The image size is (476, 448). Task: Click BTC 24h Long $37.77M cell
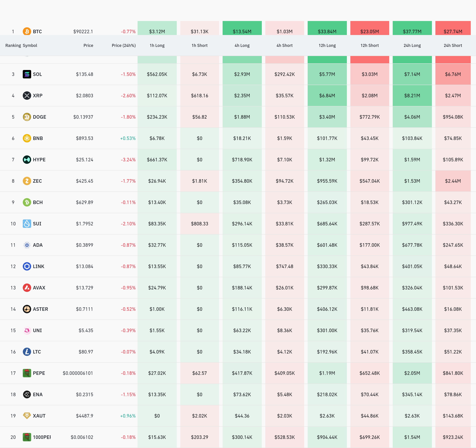[x=412, y=31]
